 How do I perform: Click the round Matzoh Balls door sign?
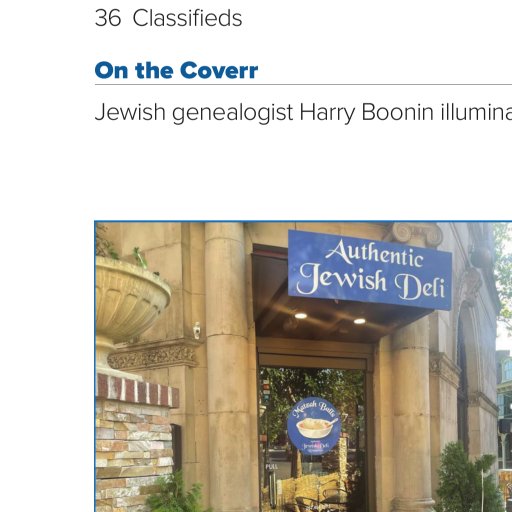tap(314, 426)
